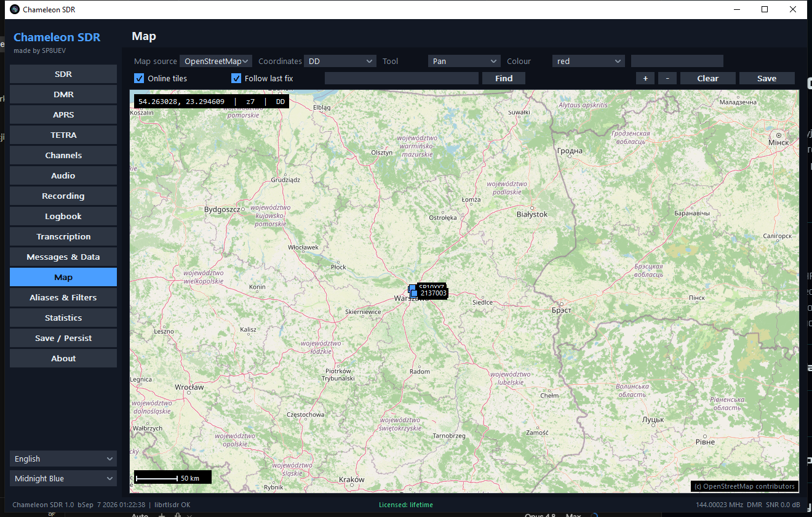Click the OpenStreetMap contributors attribution
The height and width of the screenshot is (517, 812).
[744, 486]
